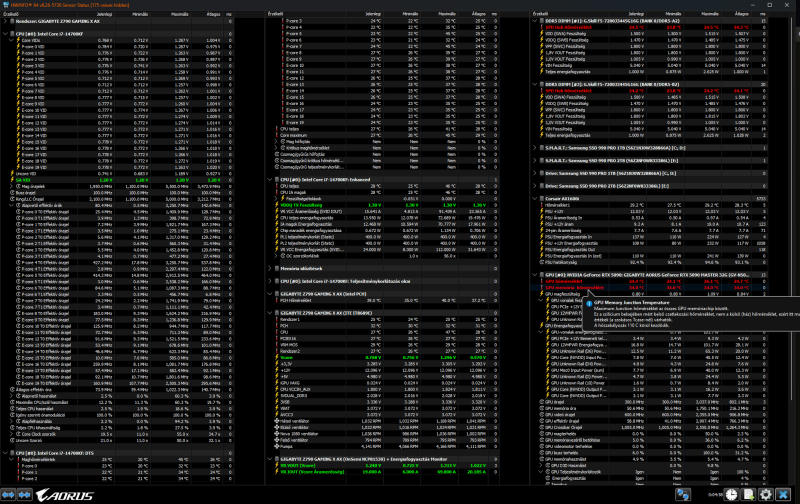Reset min/max values with the clock icon

[x=732, y=494]
